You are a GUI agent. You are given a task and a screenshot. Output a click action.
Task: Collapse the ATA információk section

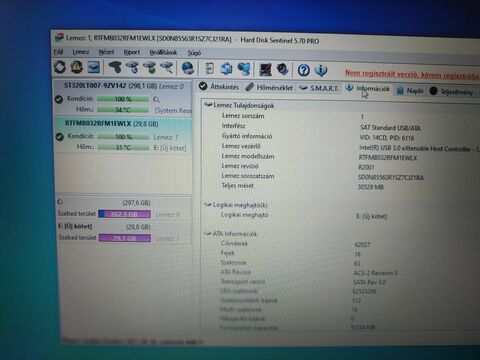click(207, 233)
